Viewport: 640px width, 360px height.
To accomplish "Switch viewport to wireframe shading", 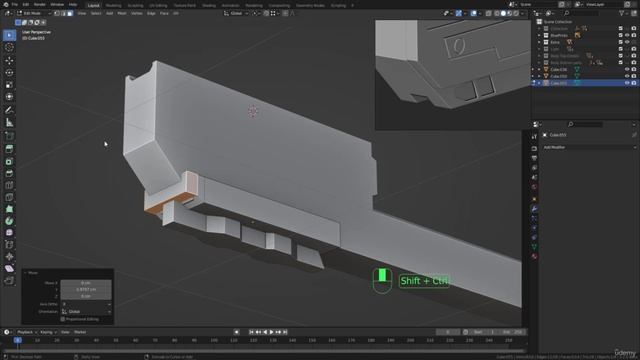I will pos(497,13).
